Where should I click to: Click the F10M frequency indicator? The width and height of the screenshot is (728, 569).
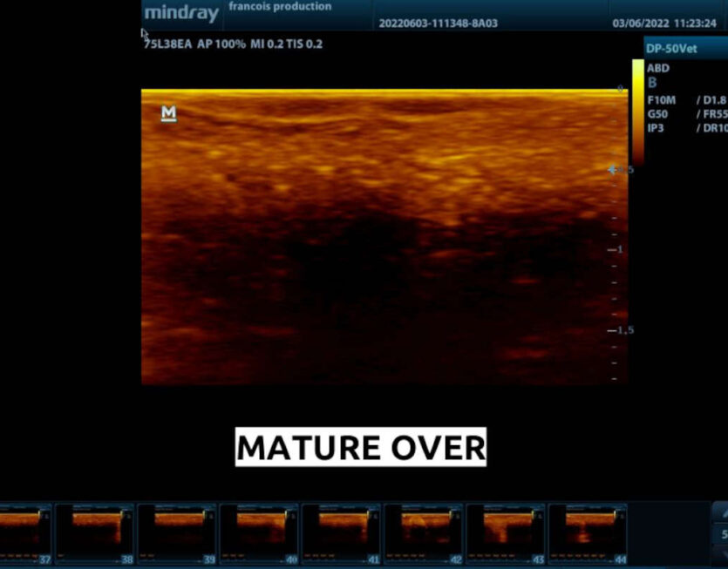(663, 99)
